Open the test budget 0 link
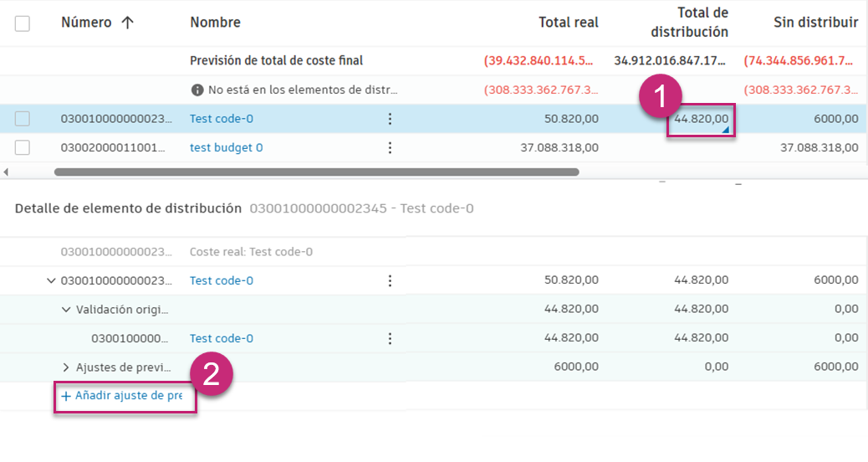The image size is (868, 462). (x=226, y=147)
